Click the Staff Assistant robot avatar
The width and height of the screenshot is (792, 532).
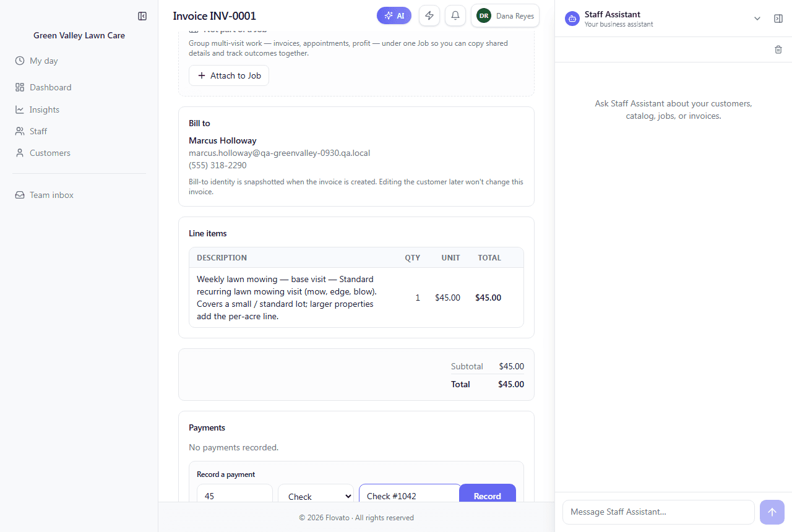[x=572, y=19]
